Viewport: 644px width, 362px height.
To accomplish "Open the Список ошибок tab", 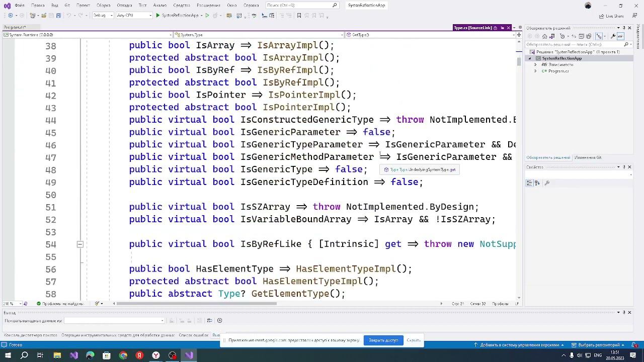I will pyautogui.click(x=193, y=335).
